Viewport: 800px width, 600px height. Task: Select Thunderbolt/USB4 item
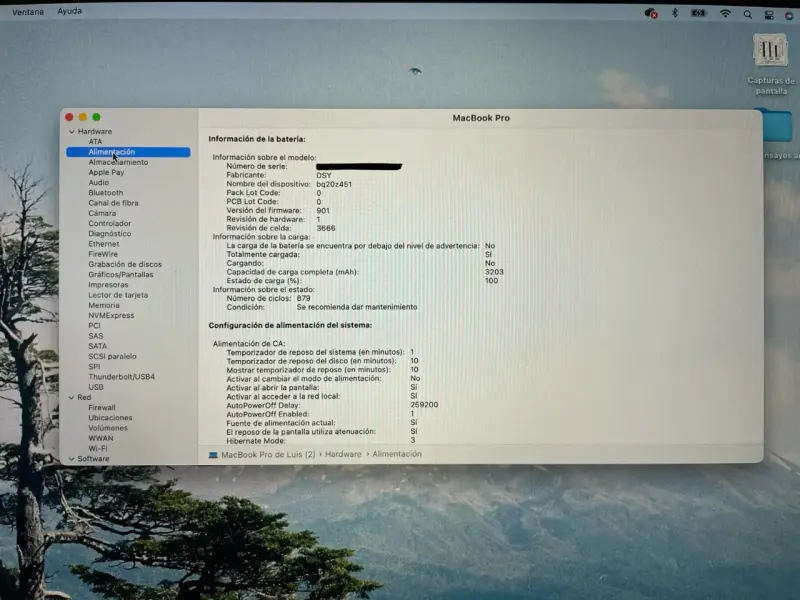click(x=121, y=377)
